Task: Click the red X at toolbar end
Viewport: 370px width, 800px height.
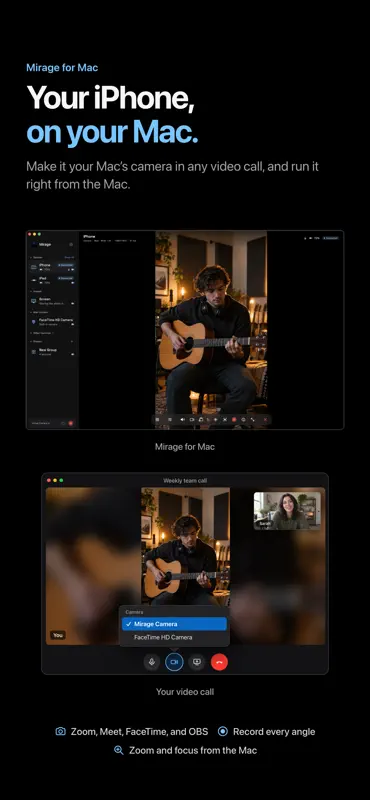Action: [x=265, y=419]
